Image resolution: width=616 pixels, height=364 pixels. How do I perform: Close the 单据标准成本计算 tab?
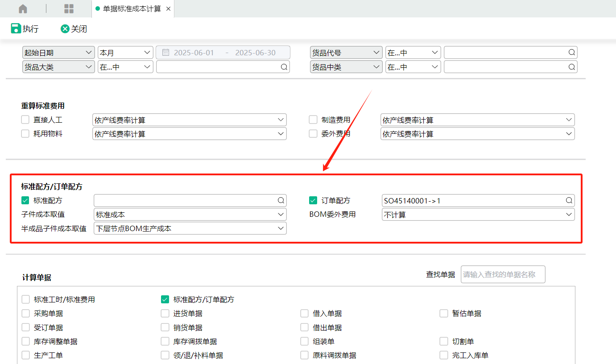click(168, 9)
